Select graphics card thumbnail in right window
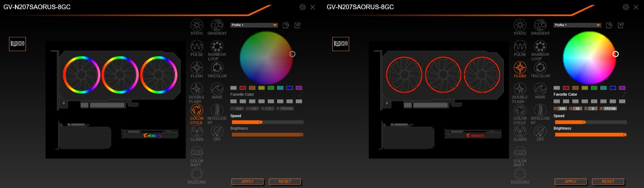The width and height of the screenshot is (644, 188). [341, 44]
